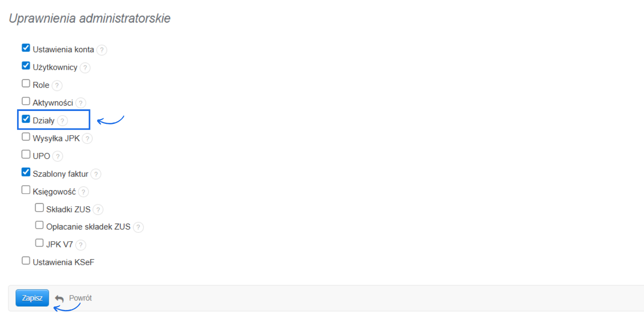Show help for JPK V7
Screen dimensions: 644x320
tap(81, 245)
